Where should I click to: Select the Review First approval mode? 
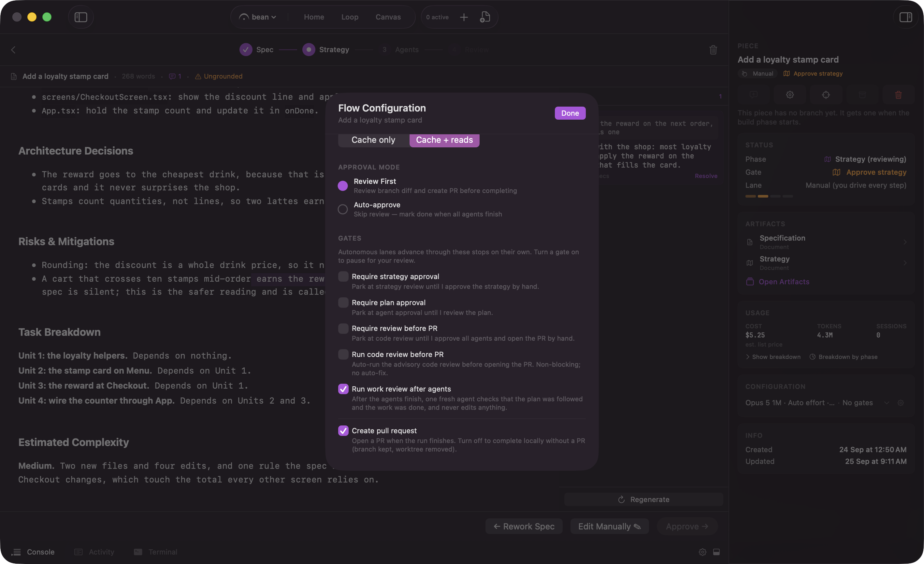coord(342,186)
